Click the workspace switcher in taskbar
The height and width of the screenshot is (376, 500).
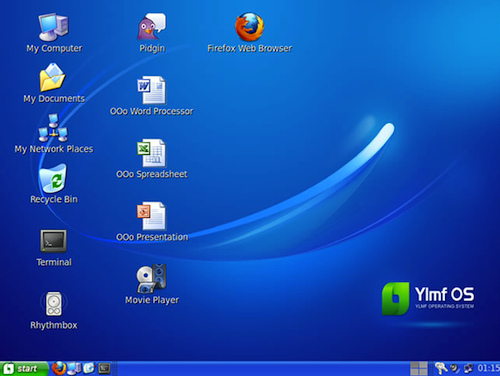tap(419, 369)
